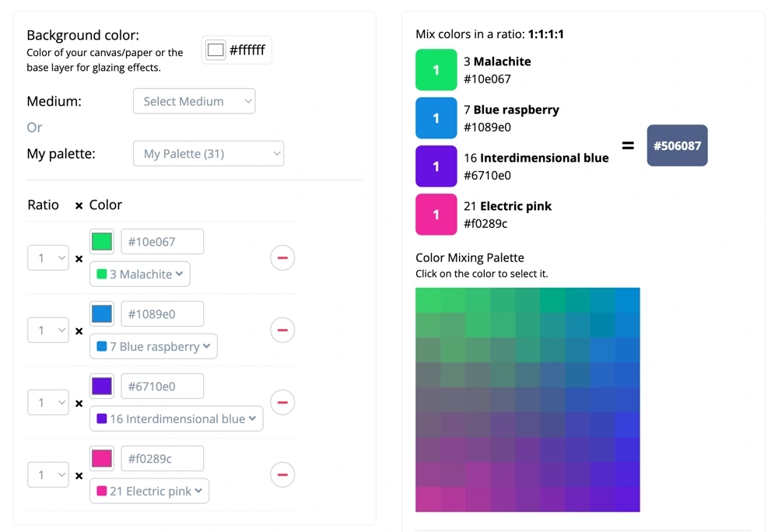Remove the Blue raspberry color row
Screen dimensions: 778x532
pyautogui.click(x=282, y=330)
